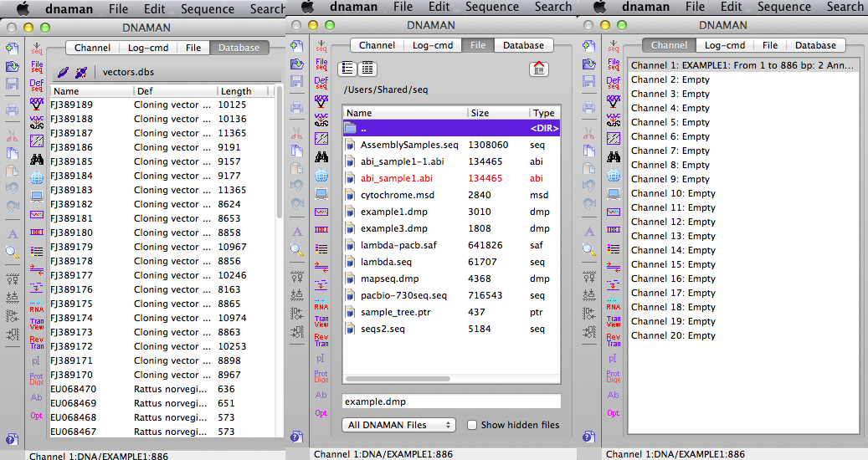Go to home directory with the house icon
The image size is (868, 460).
point(538,69)
